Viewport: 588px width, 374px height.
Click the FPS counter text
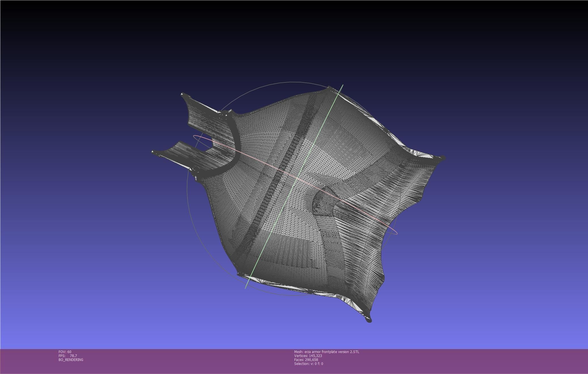[68, 356]
